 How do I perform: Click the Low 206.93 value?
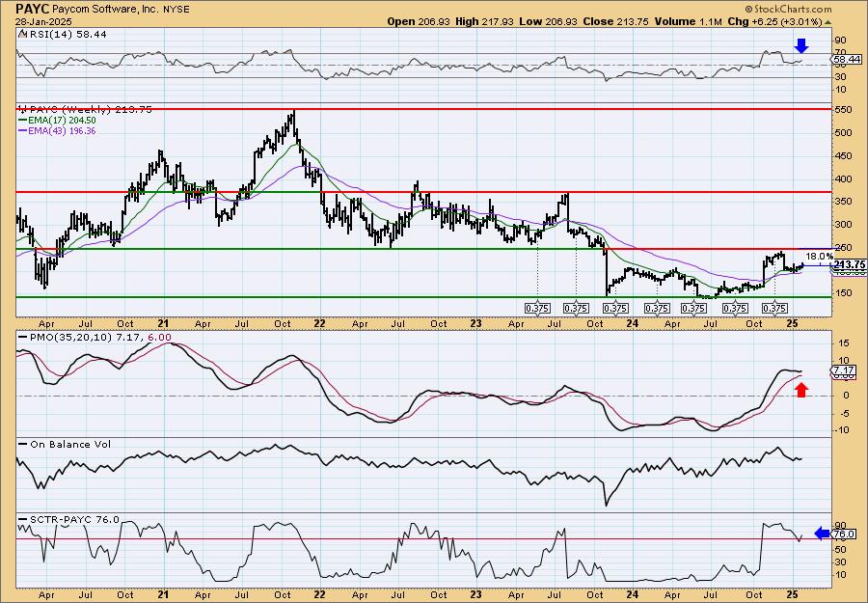[547, 21]
